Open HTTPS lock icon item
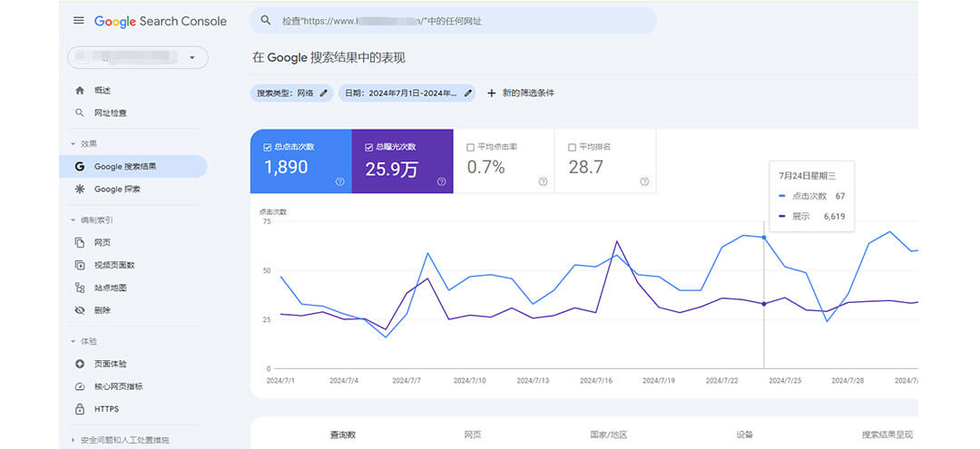This screenshot has width=980, height=449. (79, 409)
